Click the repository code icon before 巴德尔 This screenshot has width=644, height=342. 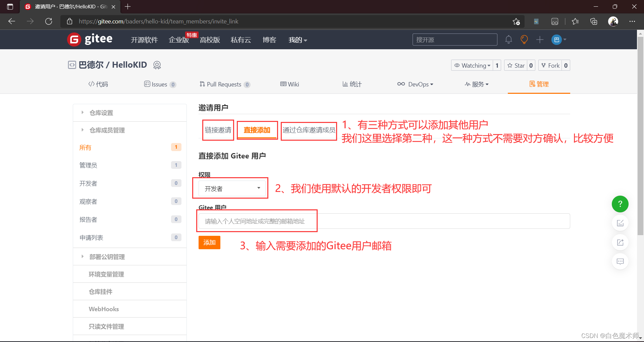pos(72,65)
